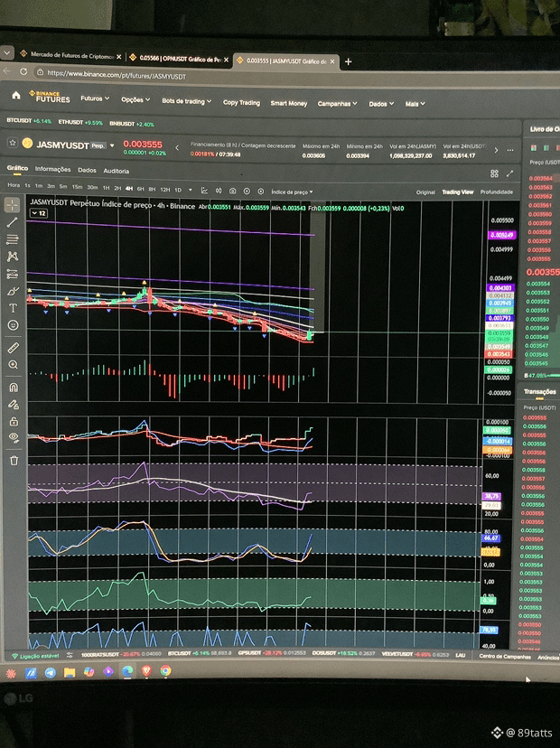Open the Bots de trading menu

(x=186, y=101)
